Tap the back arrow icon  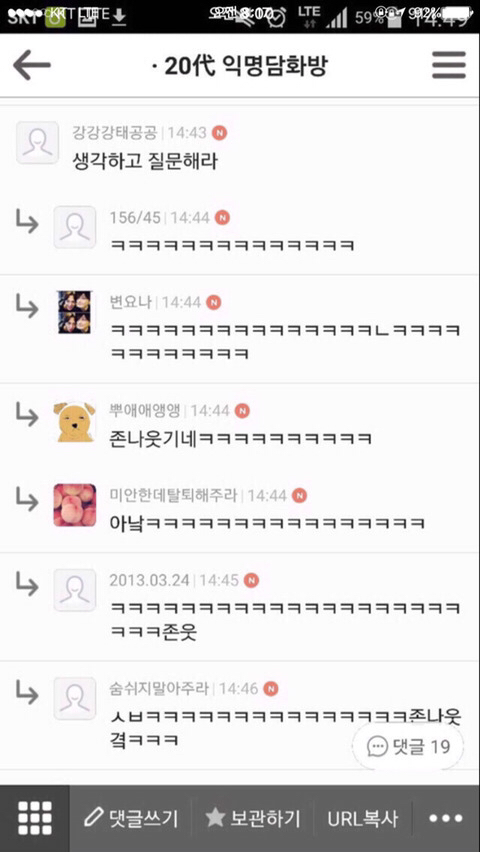click(32, 65)
